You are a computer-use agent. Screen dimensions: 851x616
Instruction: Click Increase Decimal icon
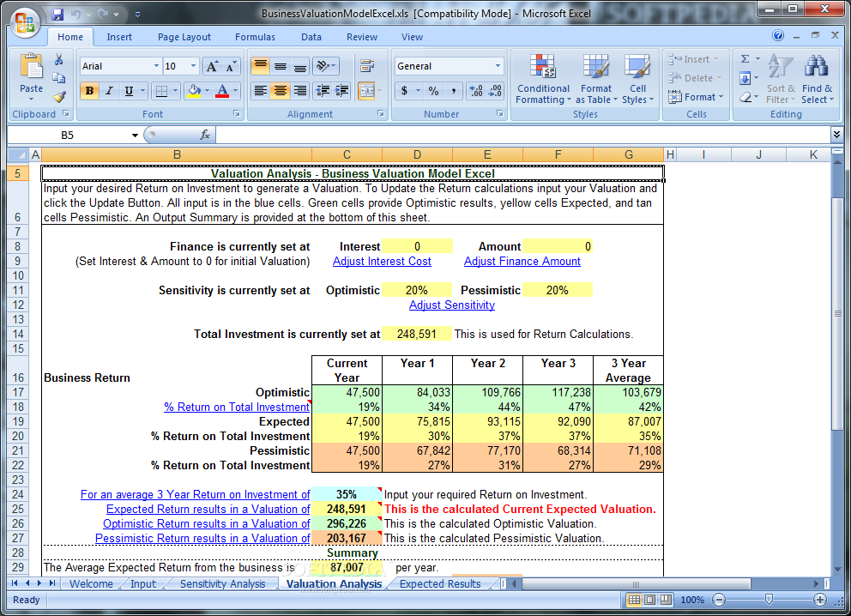476,91
